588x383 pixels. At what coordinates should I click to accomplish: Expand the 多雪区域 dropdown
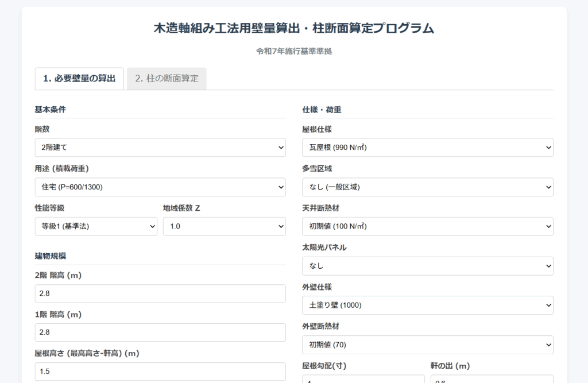tap(427, 187)
